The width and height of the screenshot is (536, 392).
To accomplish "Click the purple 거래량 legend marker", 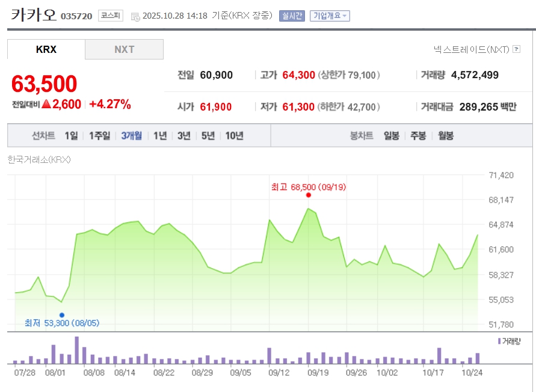I will point(499,341).
